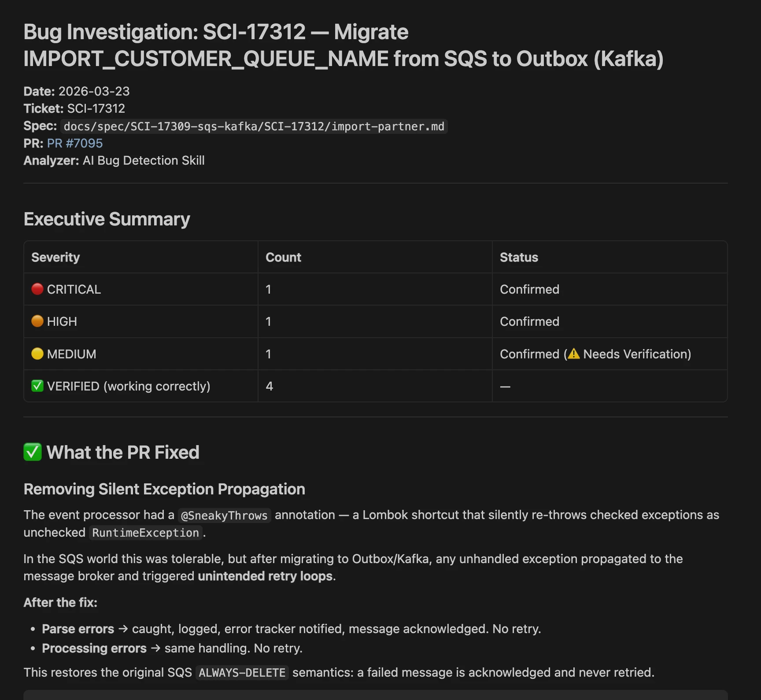Click VERIFIED (working correctly) cell text
This screenshot has width=761, height=700.
point(129,386)
